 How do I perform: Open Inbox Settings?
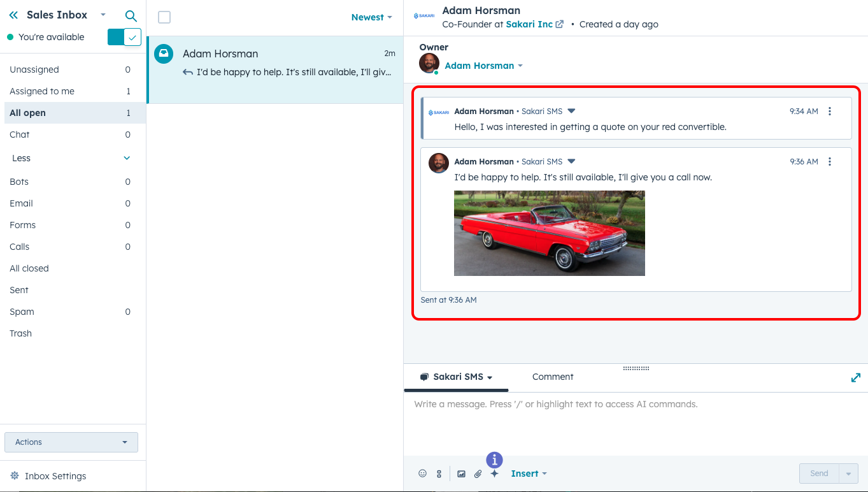tap(55, 476)
